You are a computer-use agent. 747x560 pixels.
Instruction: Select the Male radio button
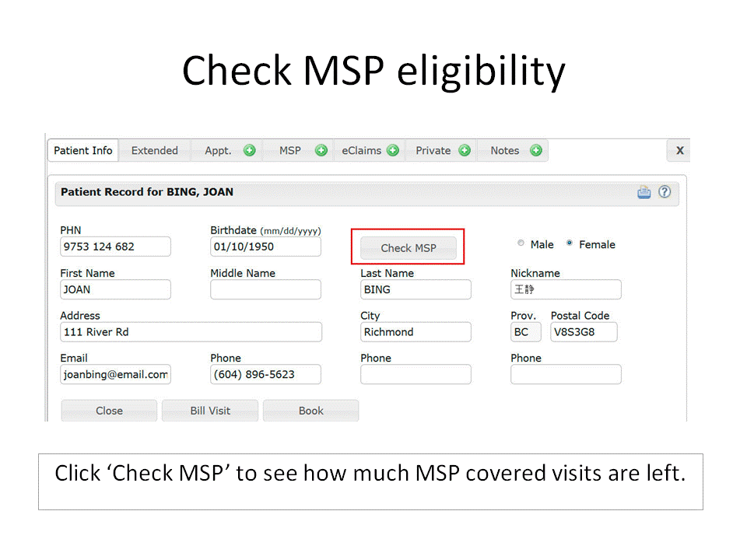click(x=521, y=244)
